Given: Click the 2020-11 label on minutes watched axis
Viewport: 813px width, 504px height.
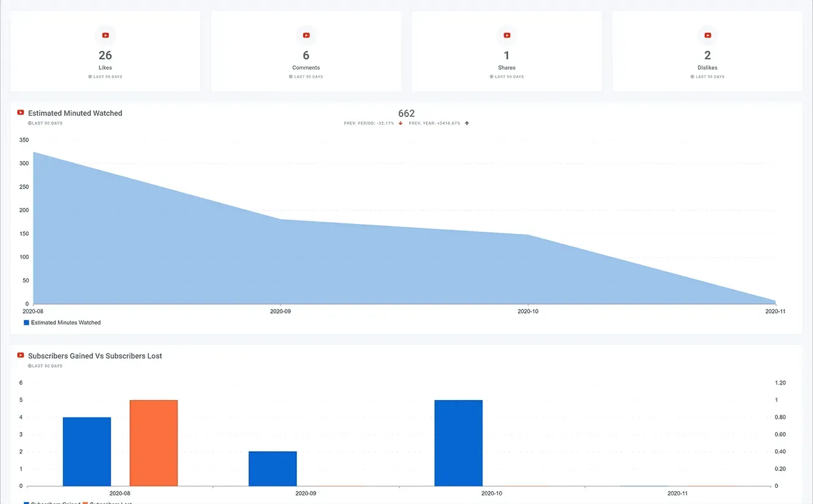Looking at the screenshot, I should click(x=775, y=311).
